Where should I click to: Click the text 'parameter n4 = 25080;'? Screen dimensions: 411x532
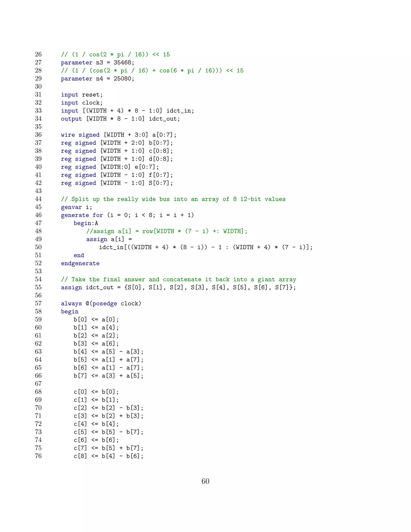click(97, 79)
